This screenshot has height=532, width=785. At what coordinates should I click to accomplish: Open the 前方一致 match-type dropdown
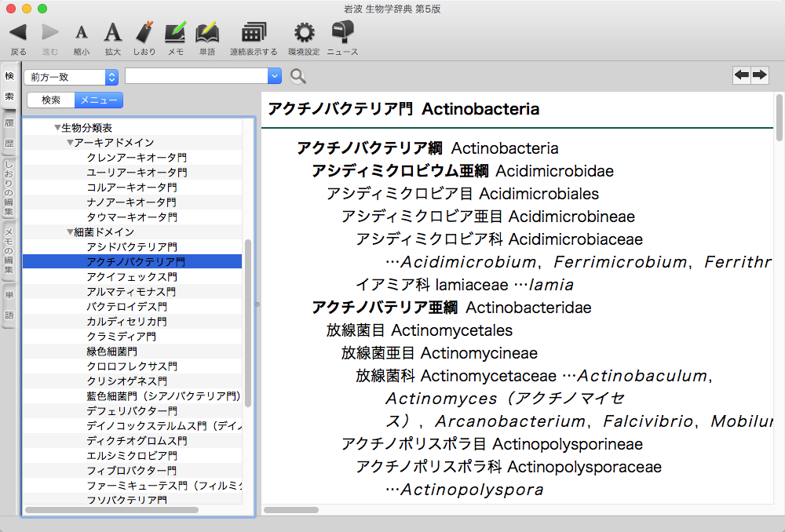(71, 77)
